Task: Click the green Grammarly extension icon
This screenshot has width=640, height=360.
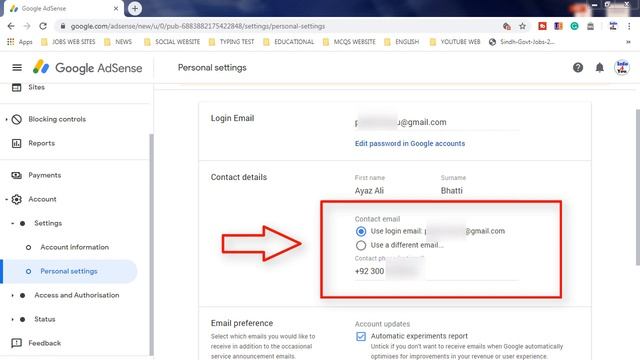Action: click(x=574, y=26)
